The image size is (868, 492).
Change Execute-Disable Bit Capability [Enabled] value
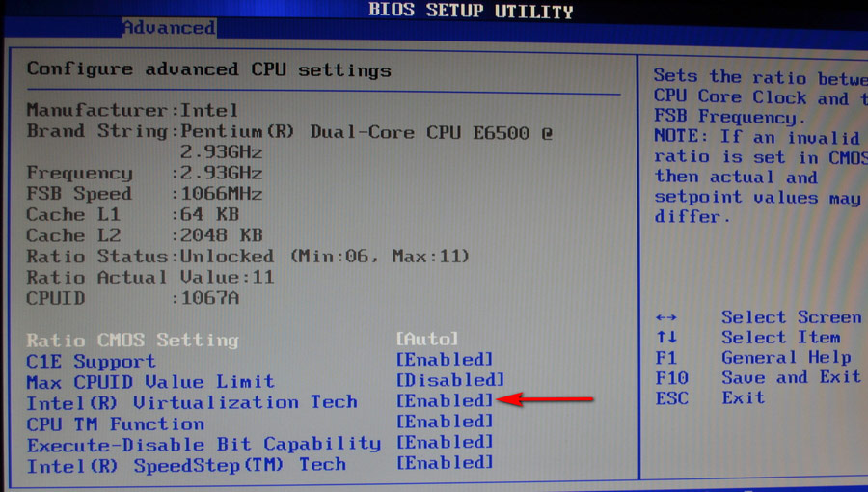(x=444, y=442)
